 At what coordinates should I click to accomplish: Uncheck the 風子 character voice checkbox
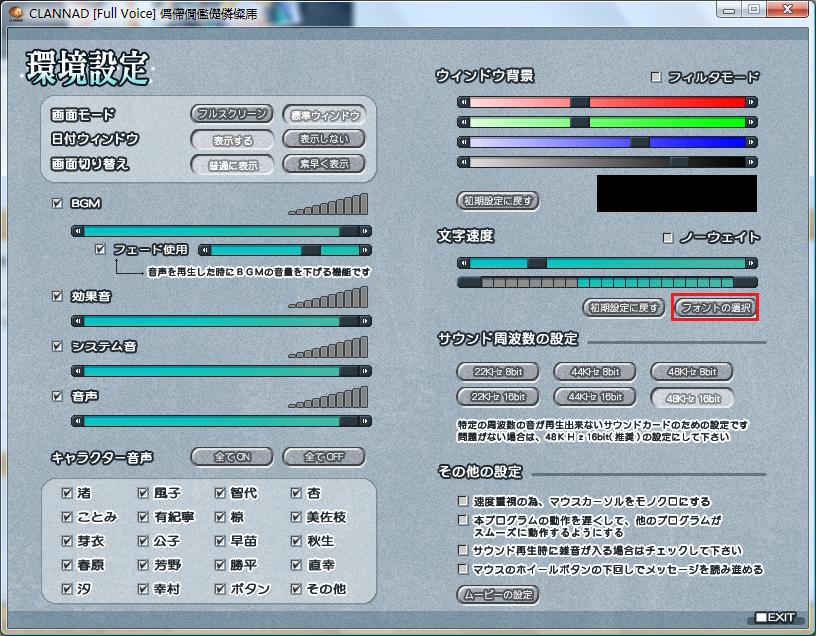click(x=143, y=493)
